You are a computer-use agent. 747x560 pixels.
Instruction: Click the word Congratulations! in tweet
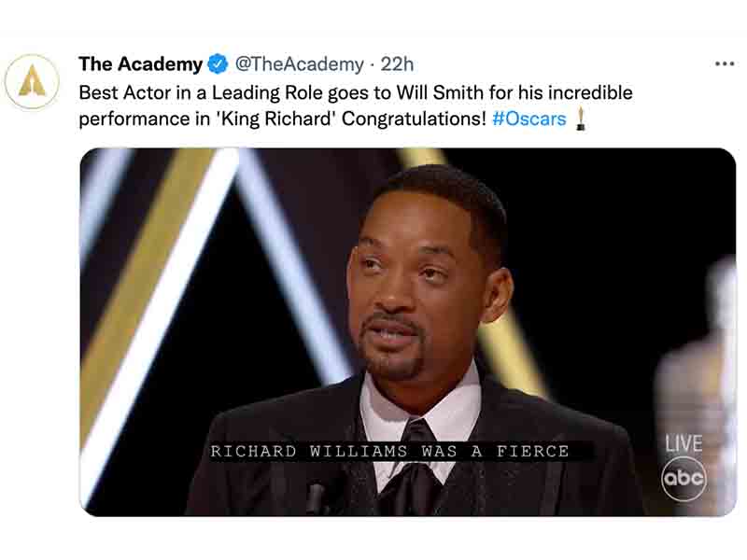[414, 119]
